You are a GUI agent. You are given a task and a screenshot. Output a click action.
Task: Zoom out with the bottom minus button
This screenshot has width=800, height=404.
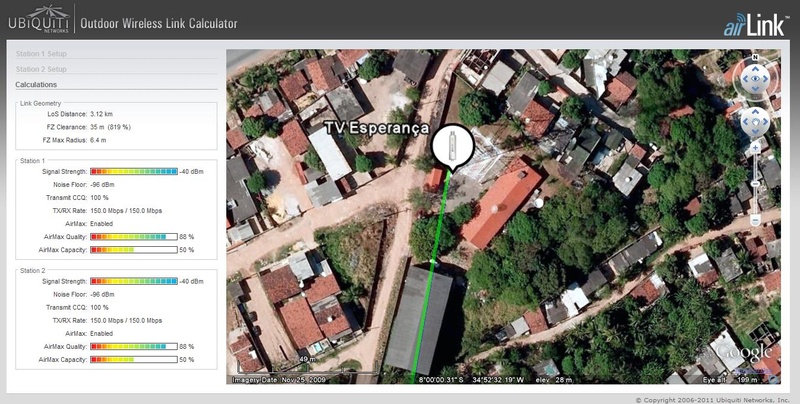coord(755,220)
